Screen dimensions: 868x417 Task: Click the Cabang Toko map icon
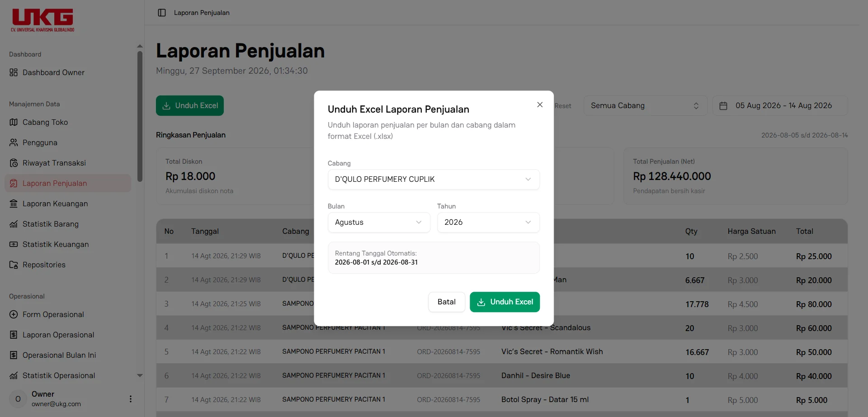(14, 122)
